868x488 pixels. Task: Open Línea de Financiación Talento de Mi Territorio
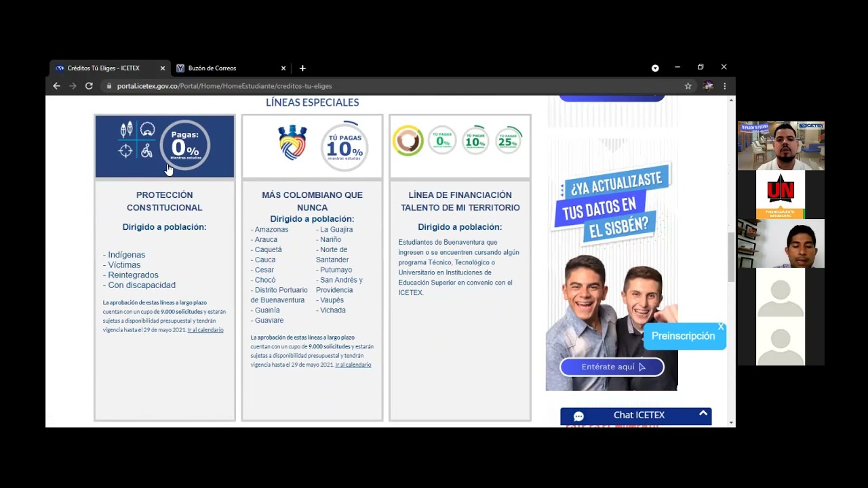460,201
